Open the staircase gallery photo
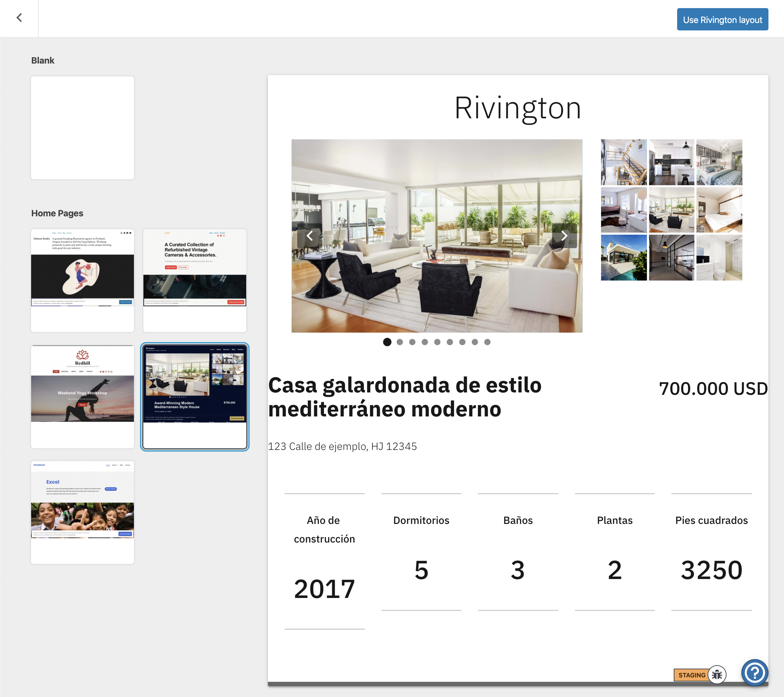 [x=624, y=162]
